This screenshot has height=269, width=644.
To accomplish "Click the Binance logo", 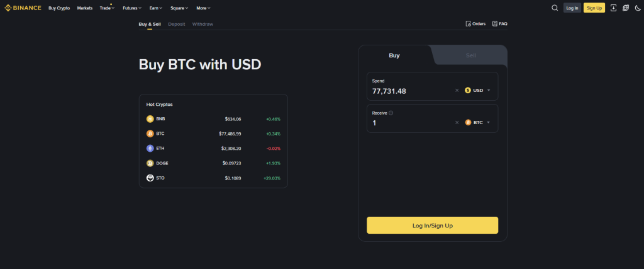I will point(23,8).
